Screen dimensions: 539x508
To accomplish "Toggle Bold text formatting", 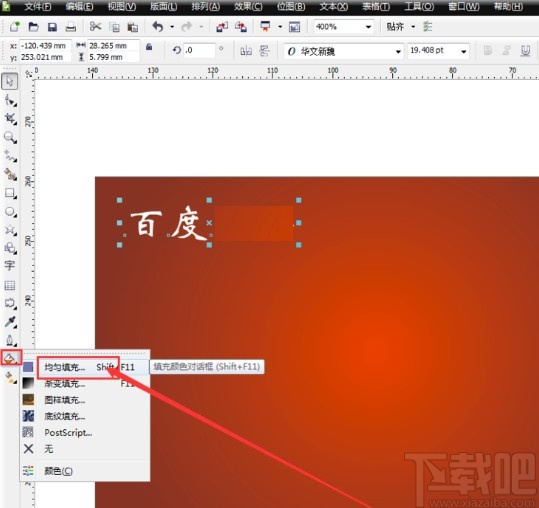I will [x=488, y=51].
